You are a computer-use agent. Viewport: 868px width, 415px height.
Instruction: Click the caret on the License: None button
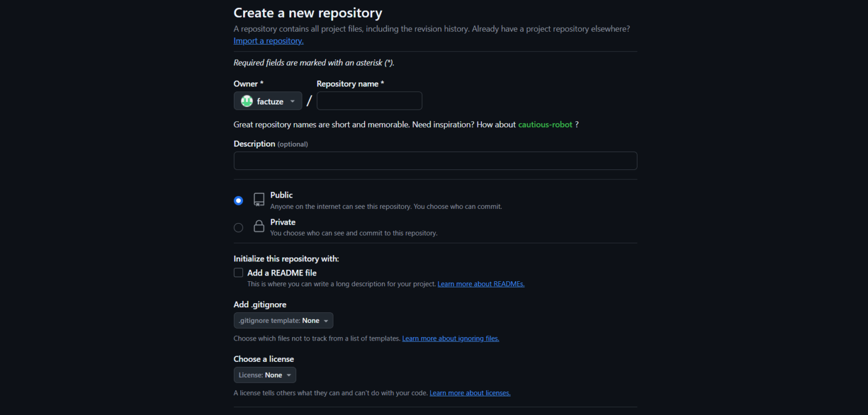tap(289, 374)
